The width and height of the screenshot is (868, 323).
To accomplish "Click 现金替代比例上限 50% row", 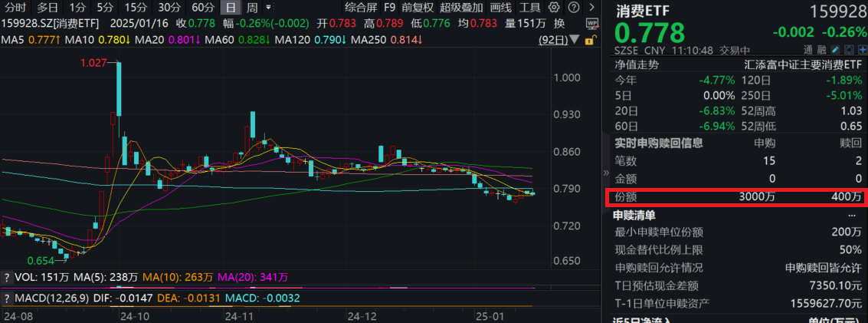I will tap(739, 250).
